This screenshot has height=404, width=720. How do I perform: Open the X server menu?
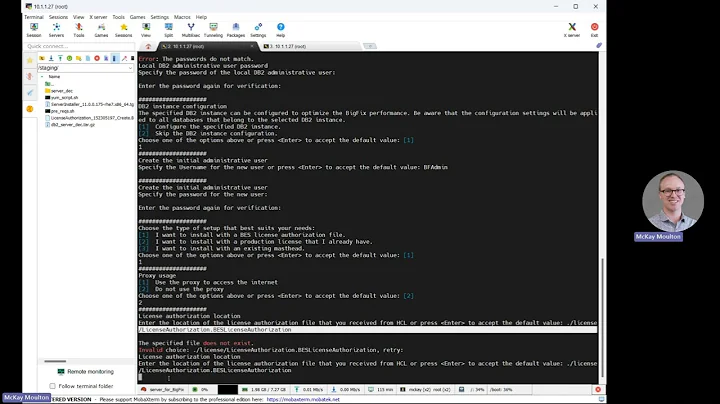click(x=98, y=17)
